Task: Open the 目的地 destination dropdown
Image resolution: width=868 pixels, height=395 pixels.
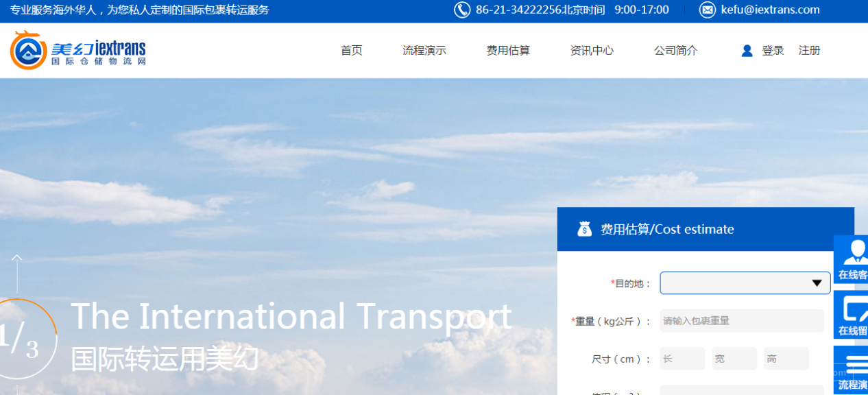Action: (x=745, y=283)
